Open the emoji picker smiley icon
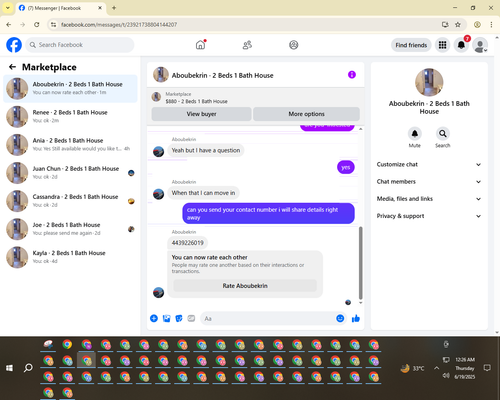Viewport: 500px width, 400px height. click(340, 318)
